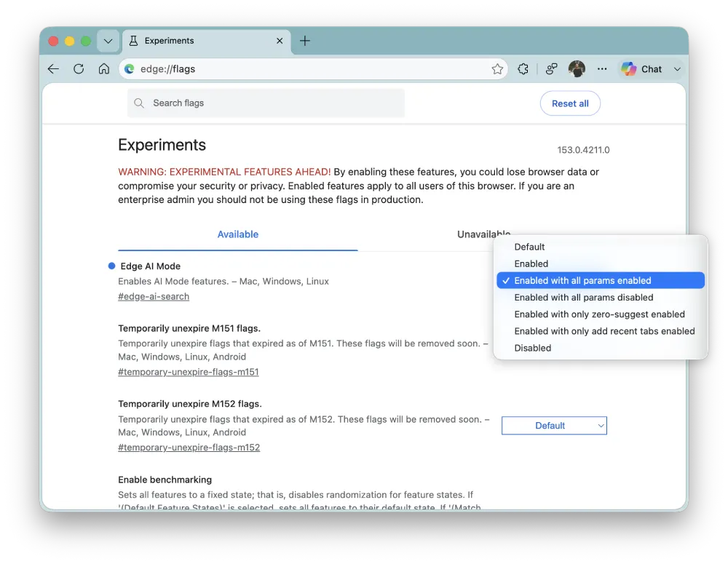
Task: Select Enabled with all params enabled
Action: [601, 280]
